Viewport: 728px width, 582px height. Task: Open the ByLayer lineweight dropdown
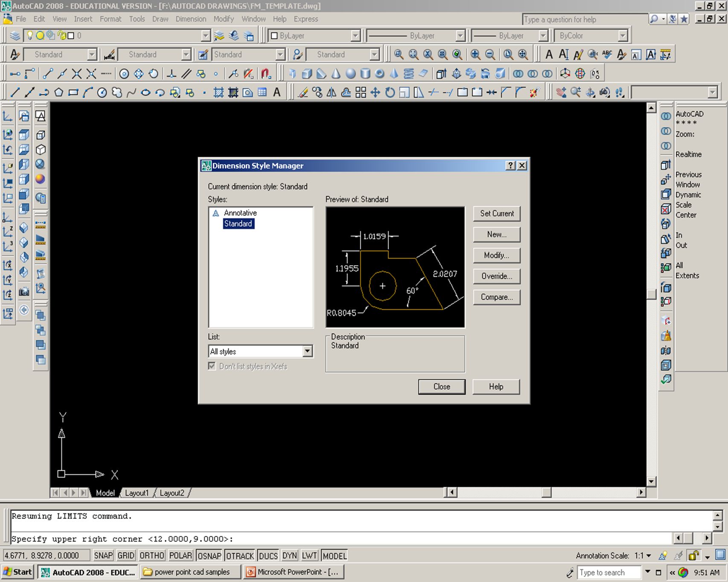543,35
